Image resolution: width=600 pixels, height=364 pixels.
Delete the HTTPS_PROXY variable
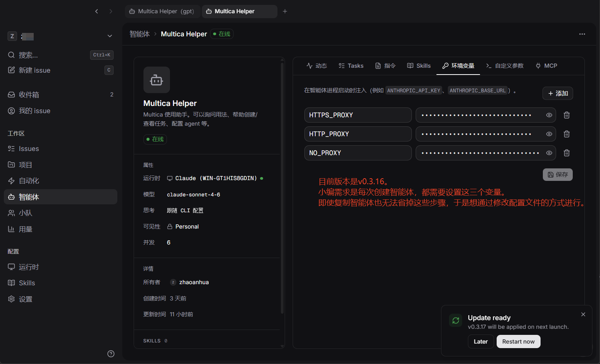(567, 115)
